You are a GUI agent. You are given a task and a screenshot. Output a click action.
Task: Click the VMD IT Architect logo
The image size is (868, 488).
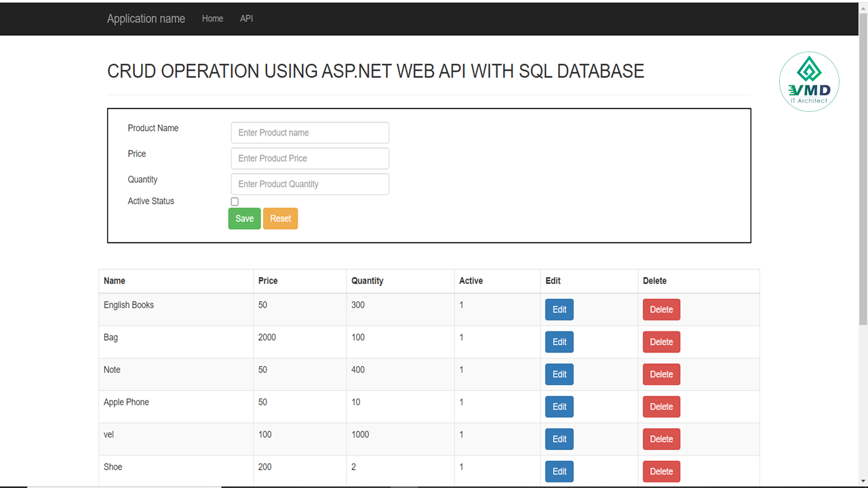click(x=809, y=81)
